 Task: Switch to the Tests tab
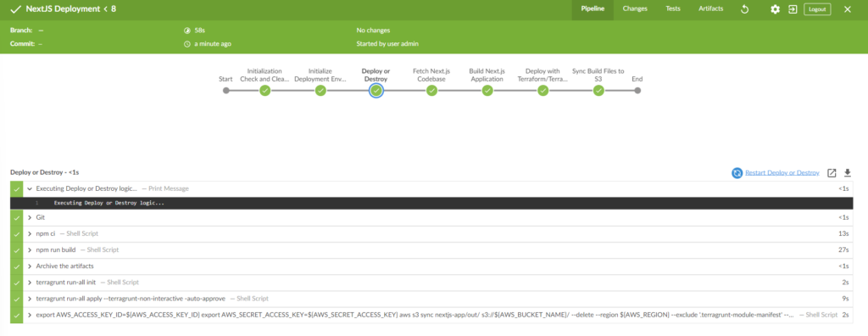[x=673, y=9]
